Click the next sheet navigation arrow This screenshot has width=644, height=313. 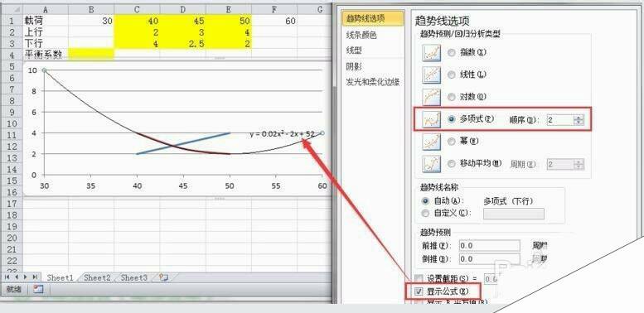26,277
